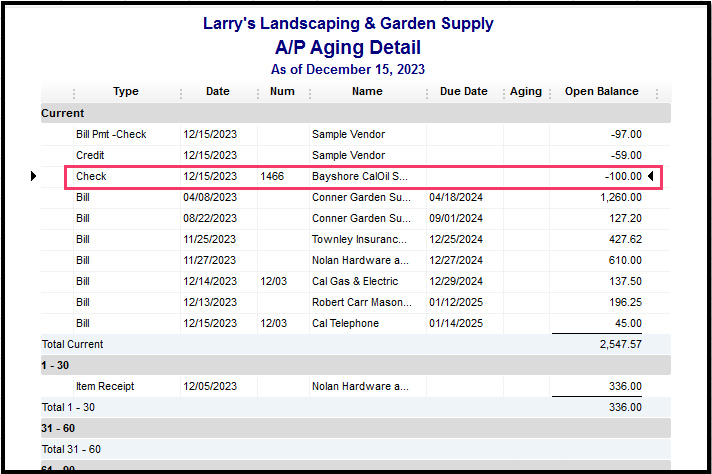Click the 196.25 open balance

[625, 302]
